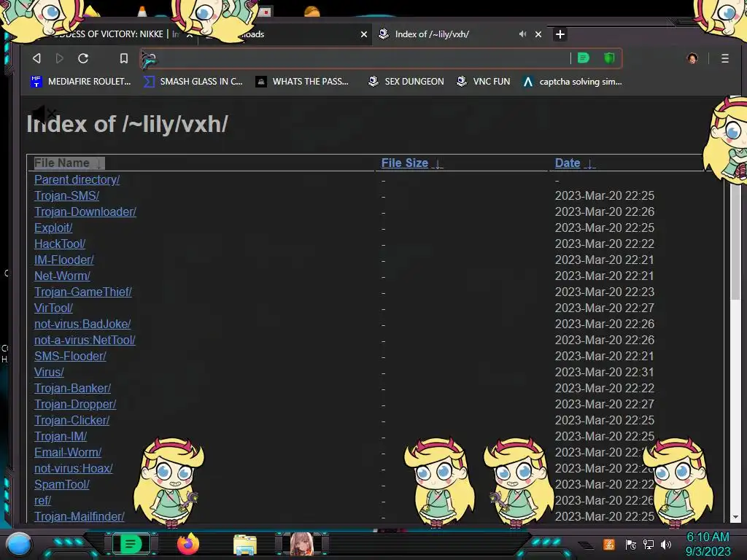Close the downloads tab
Screen dimensions: 747x560
coord(364,34)
